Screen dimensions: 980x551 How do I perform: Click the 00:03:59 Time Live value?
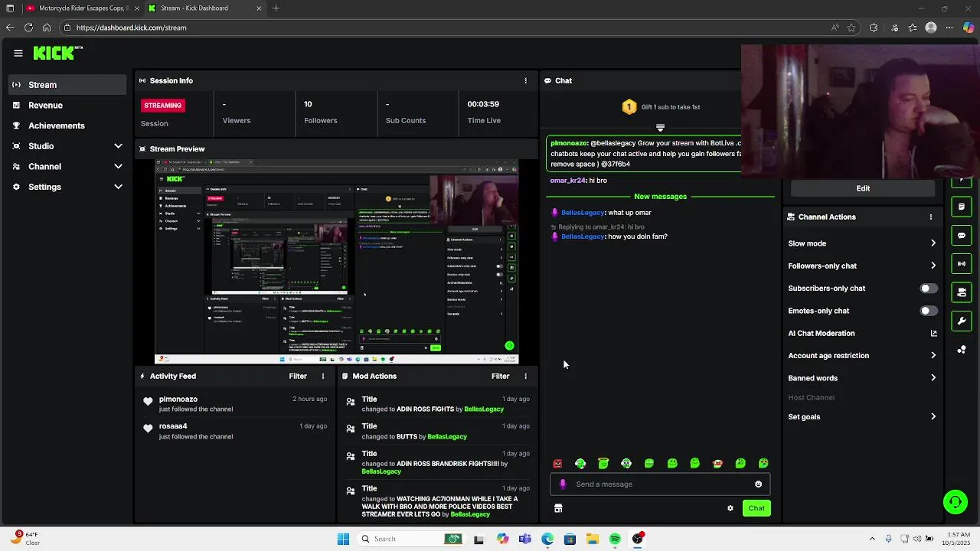click(x=483, y=104)
